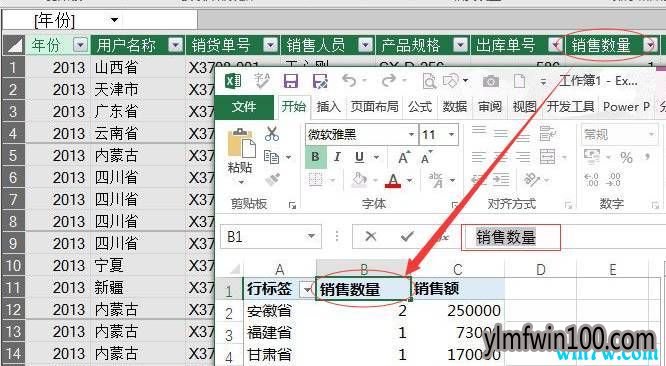Activate the Format Painter brush
This screenshot has width=666, height=366.
(x=272, y=180)
